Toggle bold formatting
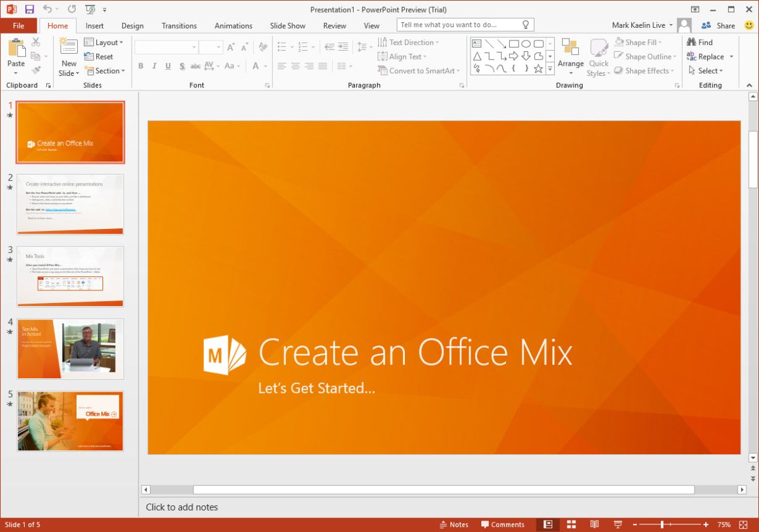This screenshot has height=532, width=759. [x=140, y=66]
